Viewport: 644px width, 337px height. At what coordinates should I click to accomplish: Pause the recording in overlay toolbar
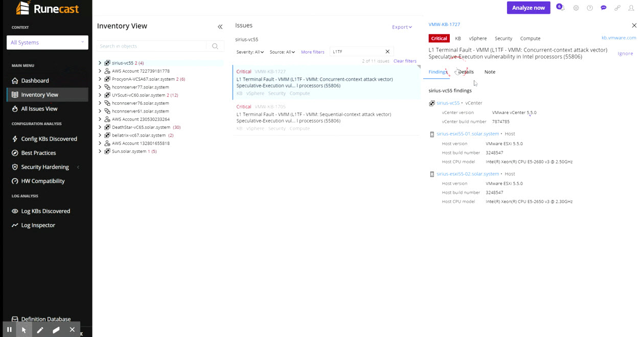(9, 330)
